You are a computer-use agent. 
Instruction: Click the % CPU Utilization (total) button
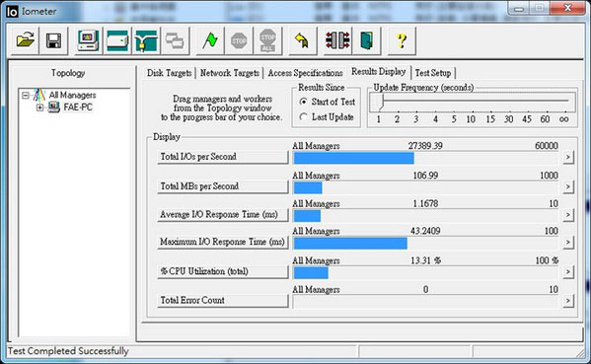(x=223, y=271)
